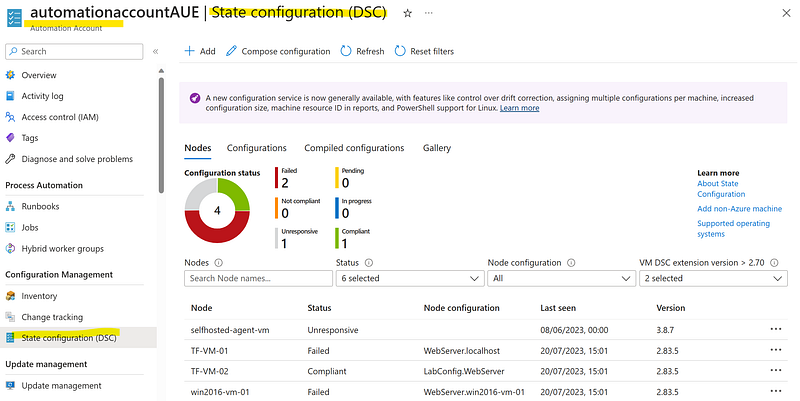Select the win2016-vm-01 node name
Viewport: 800px width, 401px height.
pos(220,392)
